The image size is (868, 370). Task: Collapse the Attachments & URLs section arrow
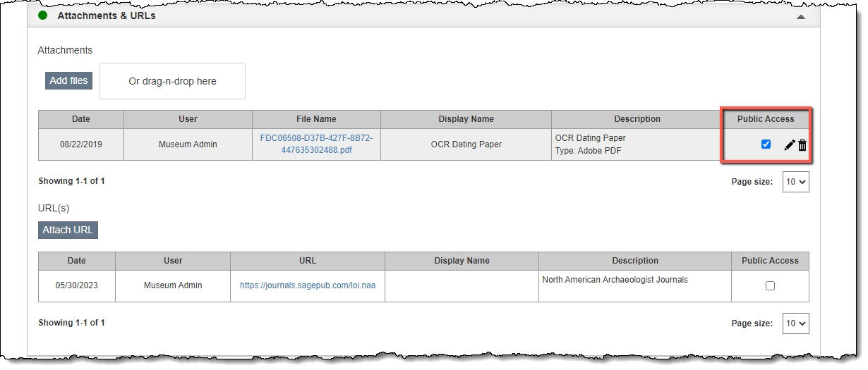click(x=800, y=16)
